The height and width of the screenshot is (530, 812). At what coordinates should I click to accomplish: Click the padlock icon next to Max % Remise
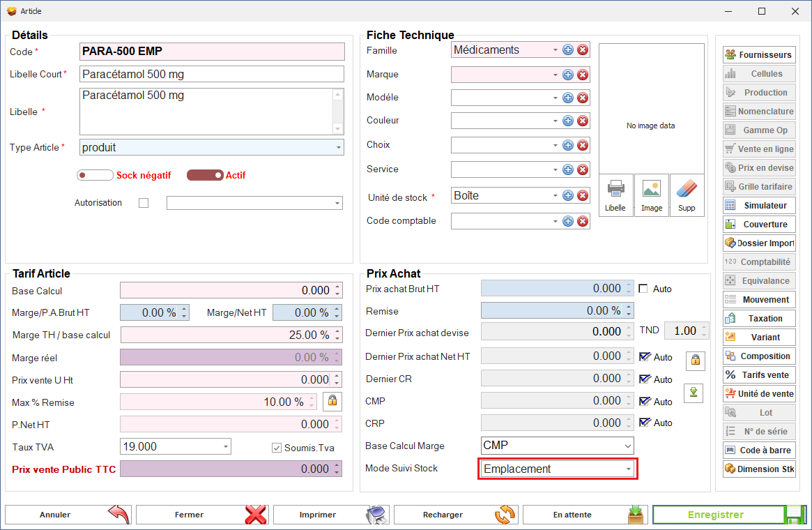tap(332, 401)
